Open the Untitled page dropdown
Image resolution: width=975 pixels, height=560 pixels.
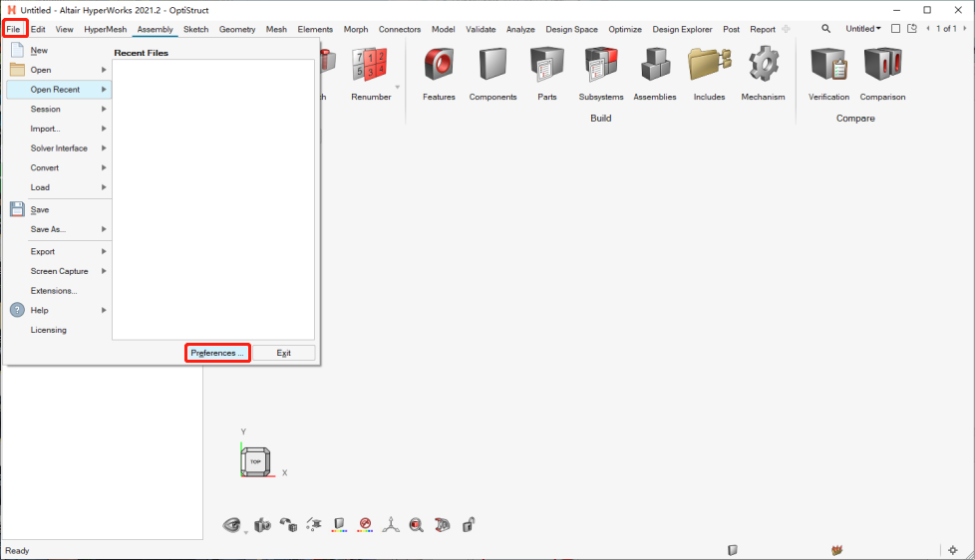tap(863, 29)
